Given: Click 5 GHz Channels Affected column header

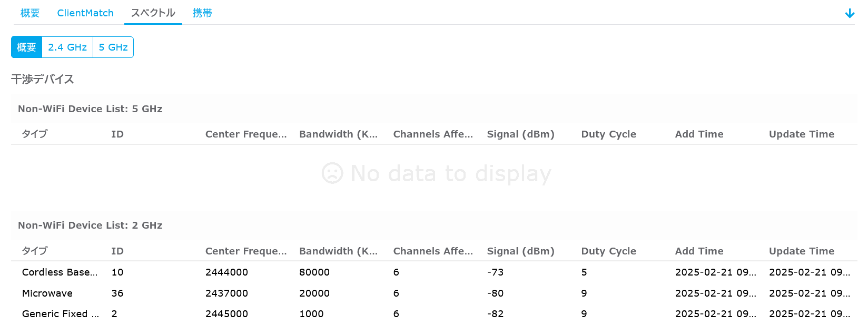Looking at the screenshot, I should (433, 134).
